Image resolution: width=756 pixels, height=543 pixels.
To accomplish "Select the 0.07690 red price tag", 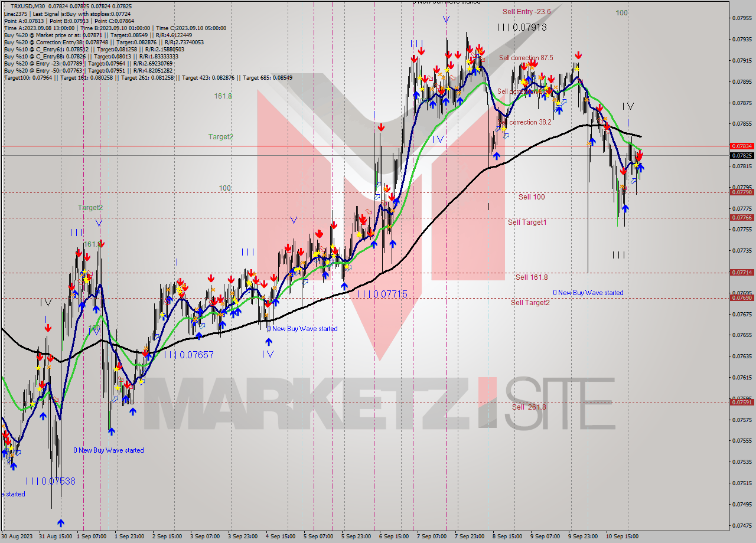I will (x=742, y=297).
